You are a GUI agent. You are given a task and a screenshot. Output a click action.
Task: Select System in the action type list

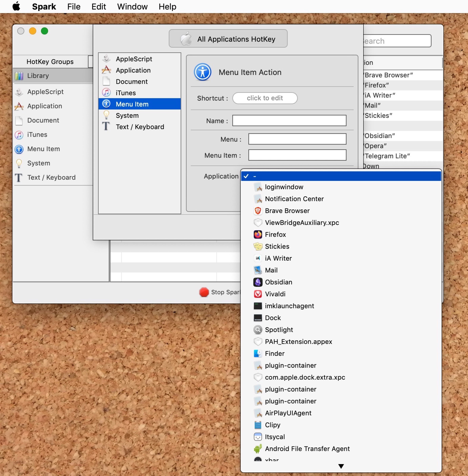(127, 115)
